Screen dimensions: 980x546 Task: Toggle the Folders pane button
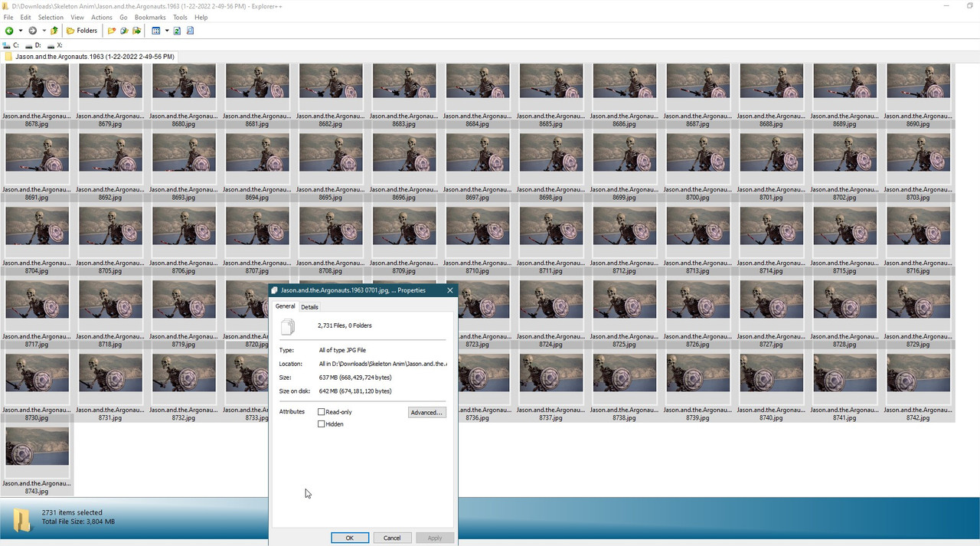[82, 31]
